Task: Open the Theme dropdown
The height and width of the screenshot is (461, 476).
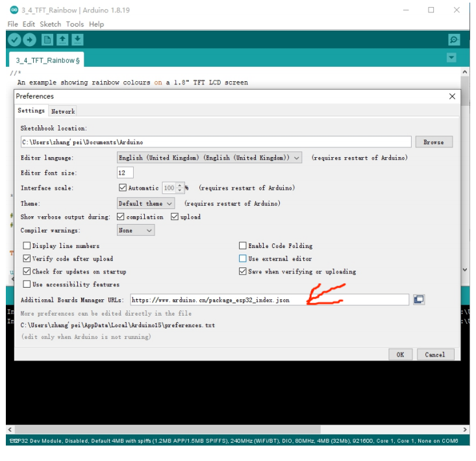Action: tap(145, 203)
